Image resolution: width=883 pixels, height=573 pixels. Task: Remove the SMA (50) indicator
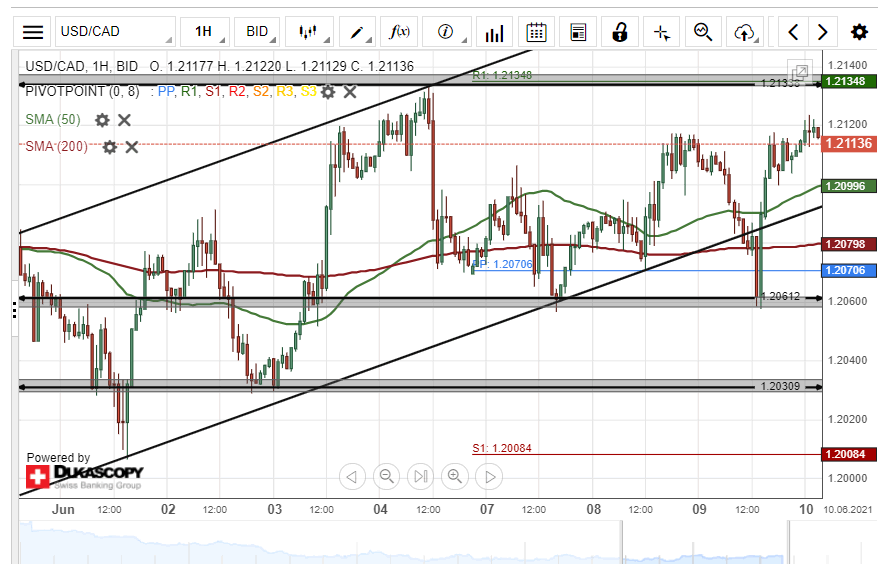click(125, 120)
